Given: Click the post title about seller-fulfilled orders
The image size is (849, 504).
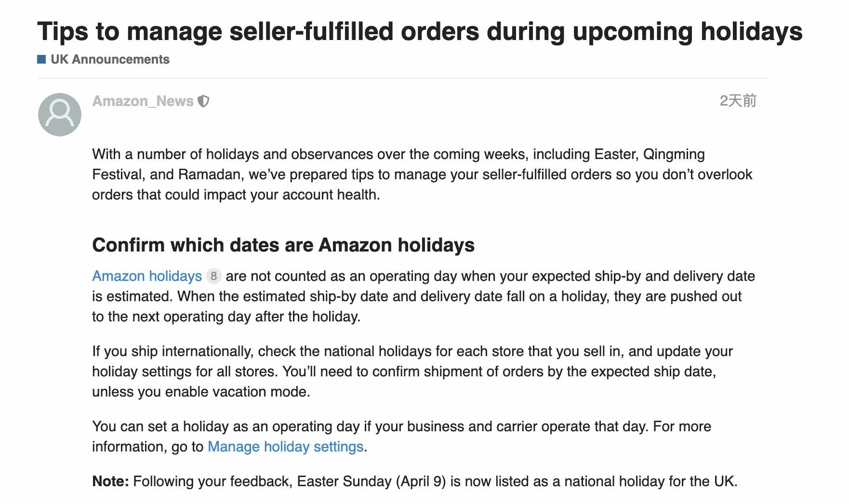Looking at the screenshot, I should tap(420, 31).
